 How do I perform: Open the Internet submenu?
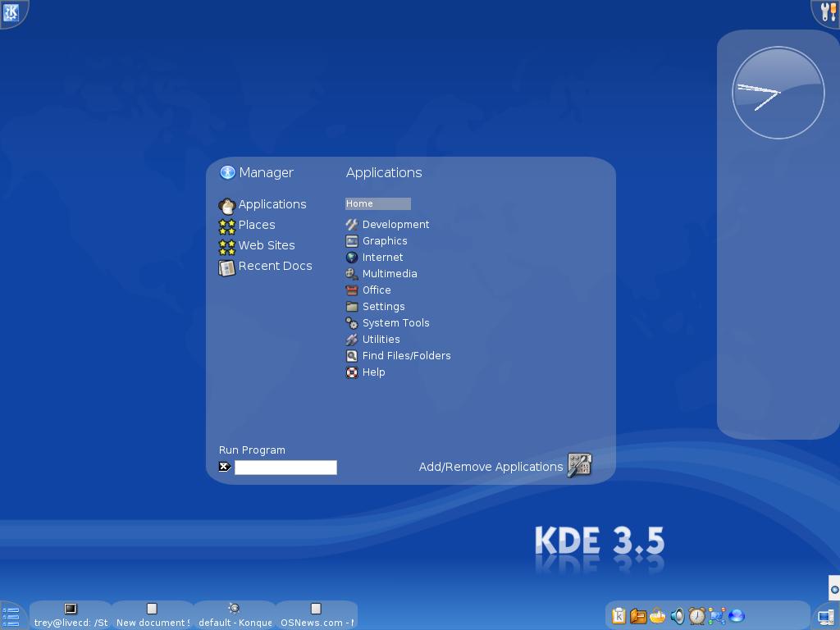tap(382, 257)
